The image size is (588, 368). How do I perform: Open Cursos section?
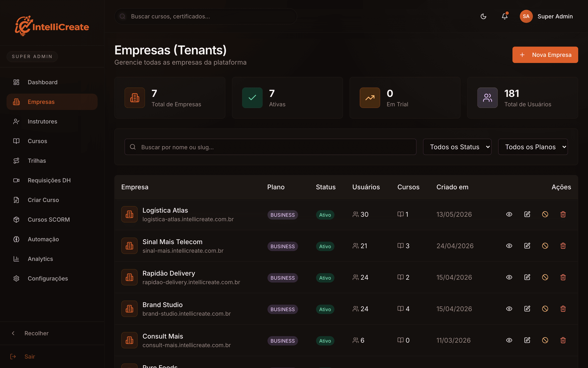tap(52, 141)
